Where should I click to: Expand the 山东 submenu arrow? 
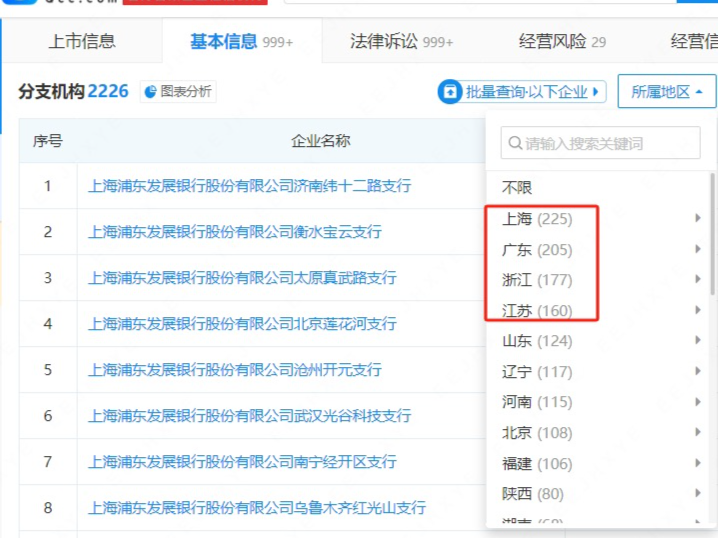pos(697,340)
